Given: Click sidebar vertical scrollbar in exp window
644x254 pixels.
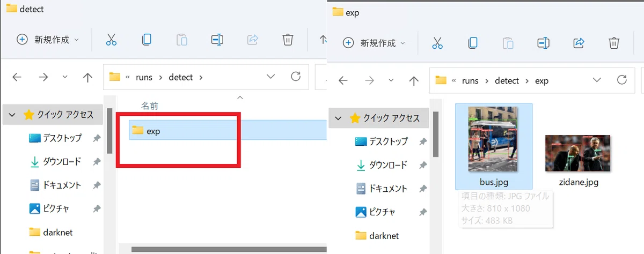Looking at the screenshot, I should pyautogui.click(x=436, y=134).
